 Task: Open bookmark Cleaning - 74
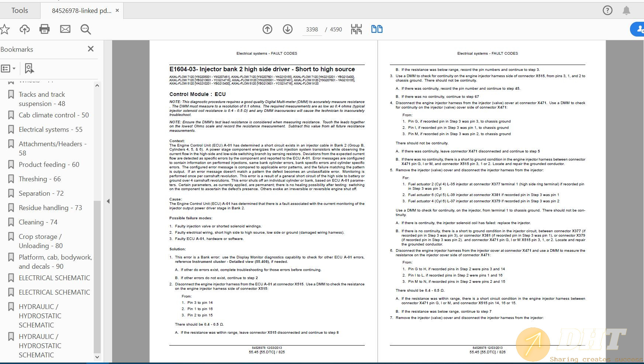[38, 222]
